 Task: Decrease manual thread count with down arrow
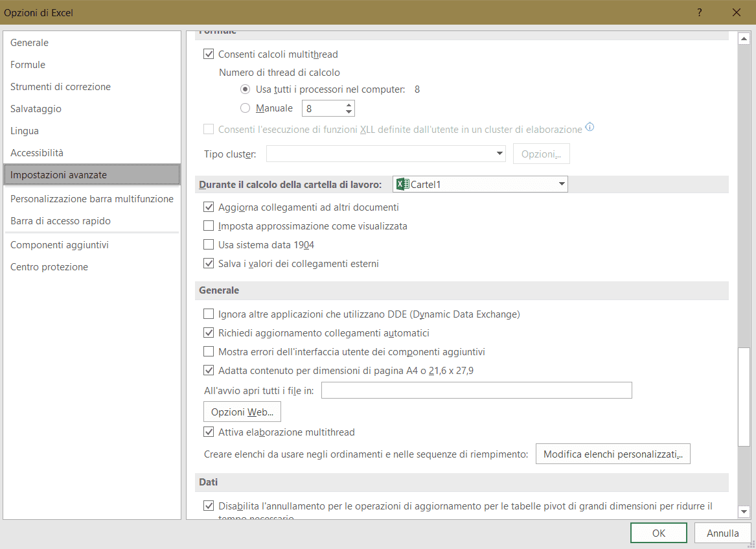[x=349, y=112]
